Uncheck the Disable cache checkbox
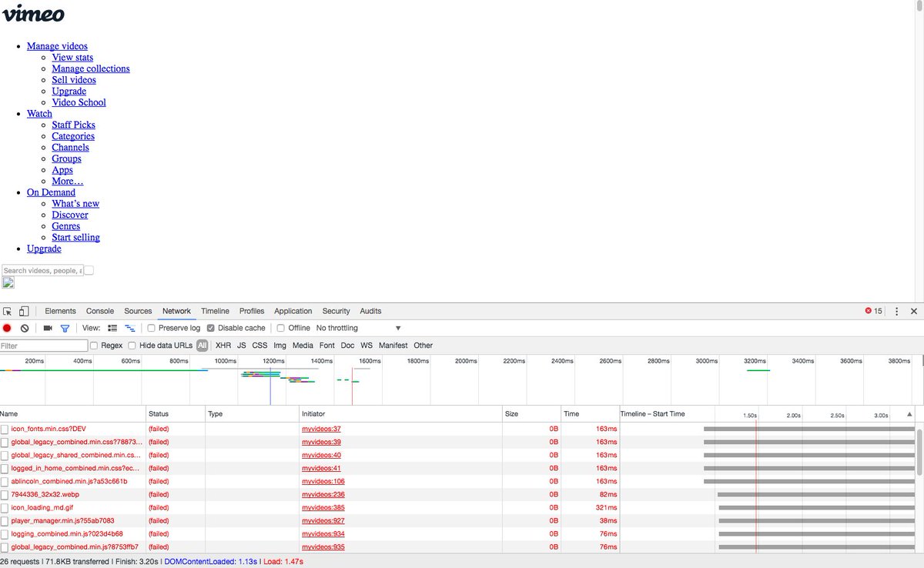 [211, 328]
